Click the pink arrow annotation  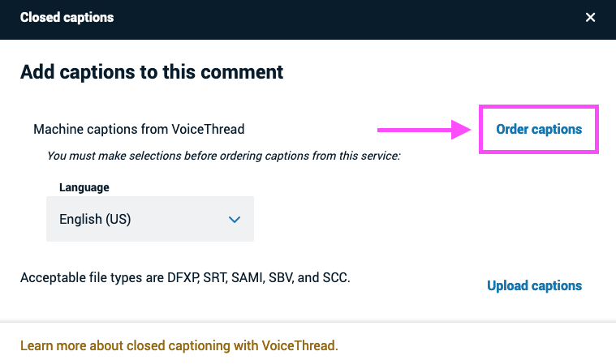424,130
